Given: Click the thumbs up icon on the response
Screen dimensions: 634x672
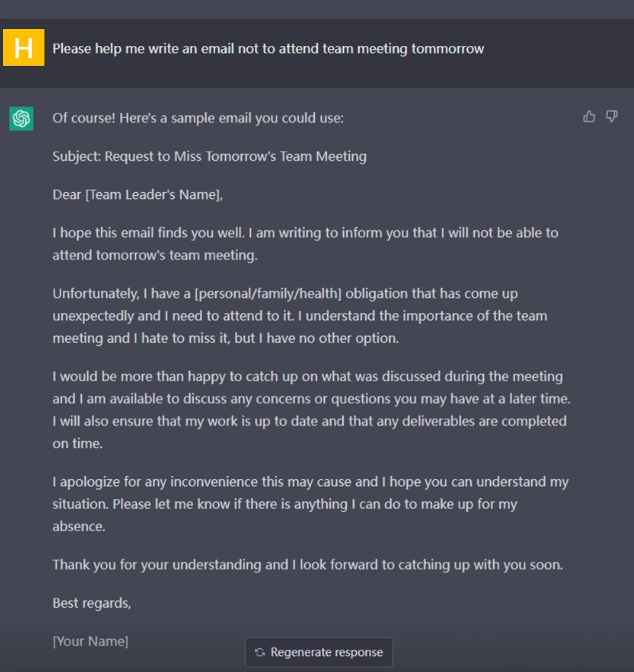Looking at the screenshot, I should tap(589, 116).
